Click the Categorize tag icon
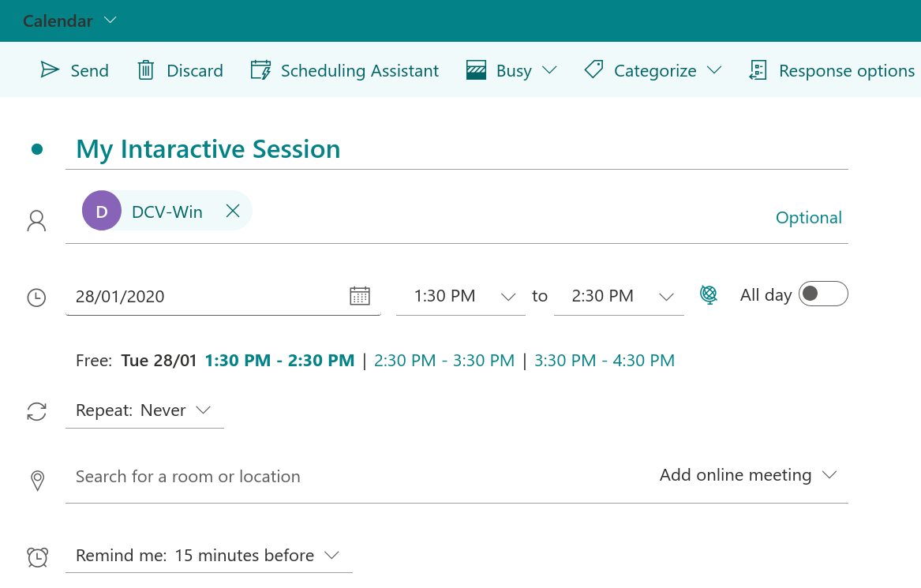The height and width of the screenshot is (588, 921). 593,70
